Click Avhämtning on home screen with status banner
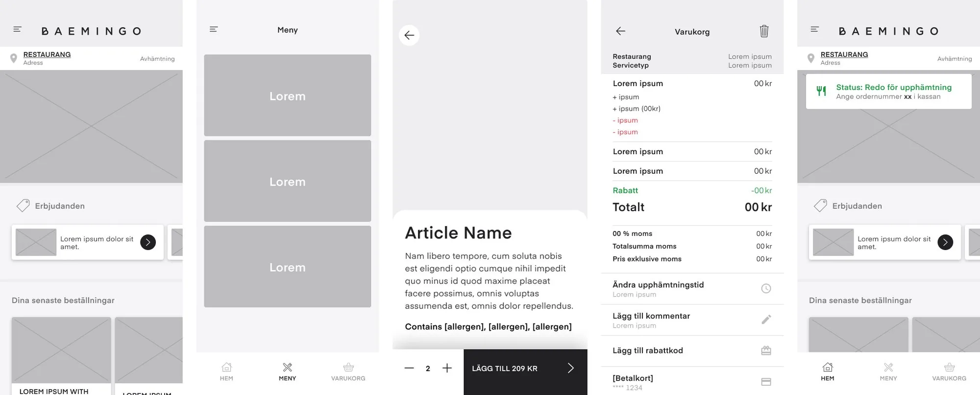980x395 pixels. click(955, 59)
